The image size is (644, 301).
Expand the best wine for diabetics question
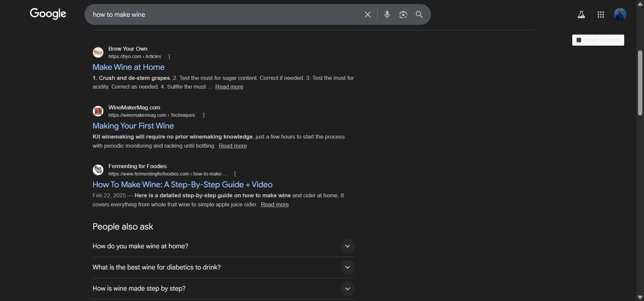click(x=347, y=267)
